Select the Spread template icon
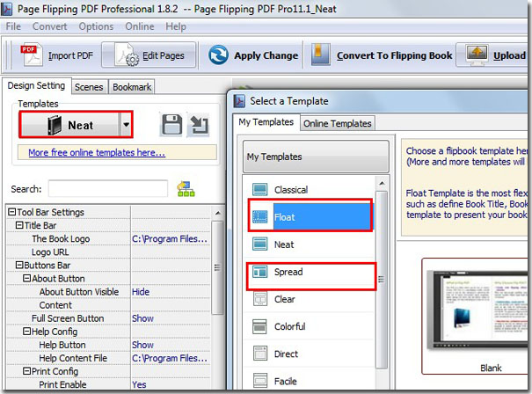Viewport: 532px width, 394px height. [260, 272]
